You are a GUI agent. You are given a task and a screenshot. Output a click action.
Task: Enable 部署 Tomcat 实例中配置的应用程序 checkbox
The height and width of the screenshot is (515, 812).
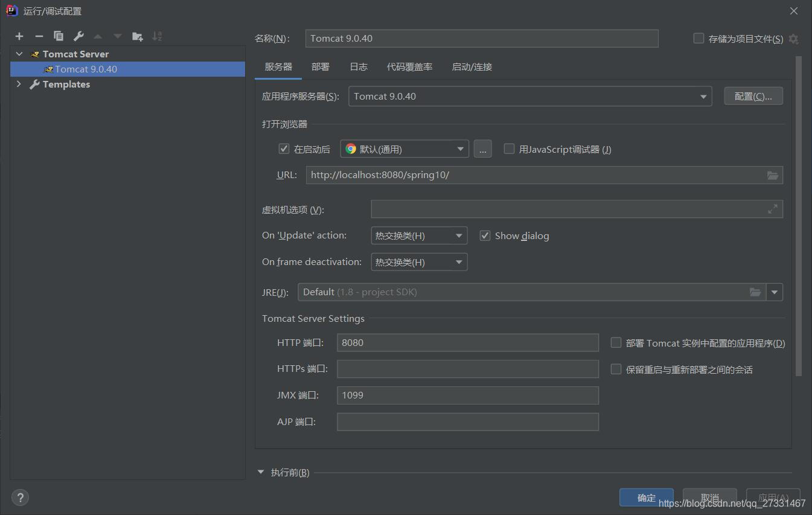point(616,342)
